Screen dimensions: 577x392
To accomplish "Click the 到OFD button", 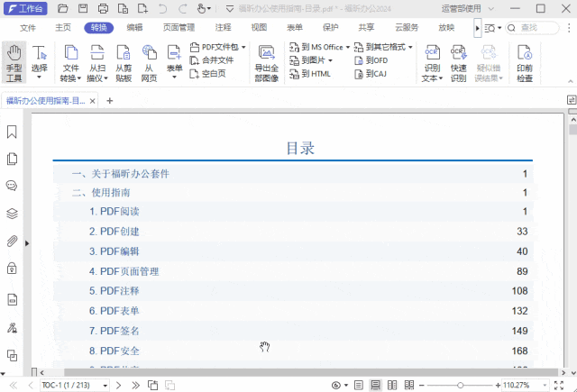I will [371, 60].
